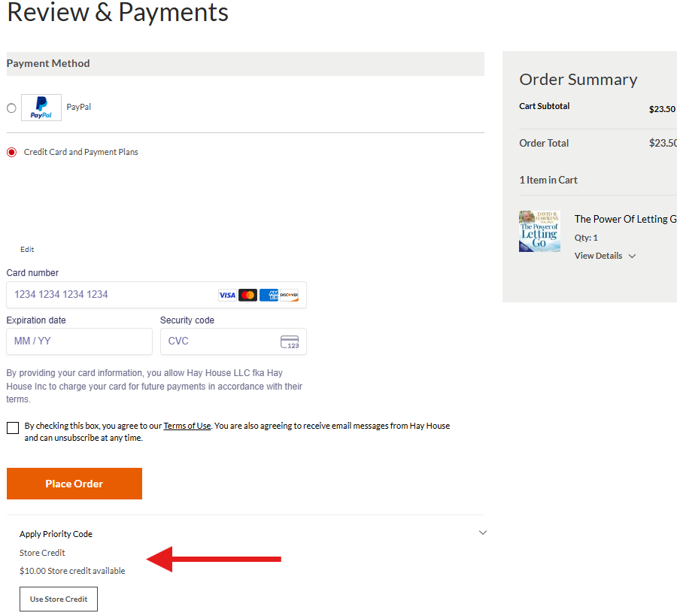677x616 pixels.
Task: Click the Visa card icon
Action: pos(227,295)
